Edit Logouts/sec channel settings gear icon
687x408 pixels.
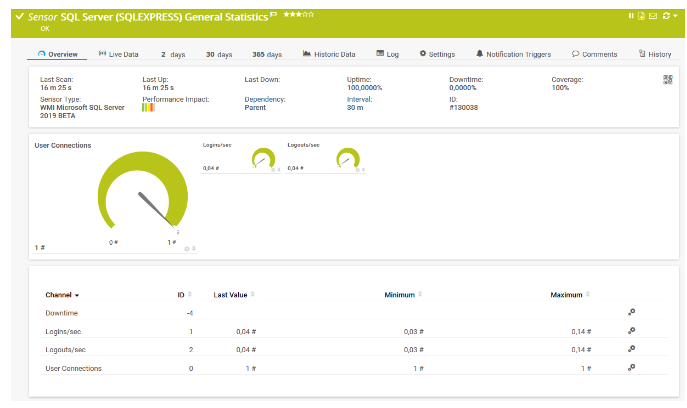coord(631,349)
